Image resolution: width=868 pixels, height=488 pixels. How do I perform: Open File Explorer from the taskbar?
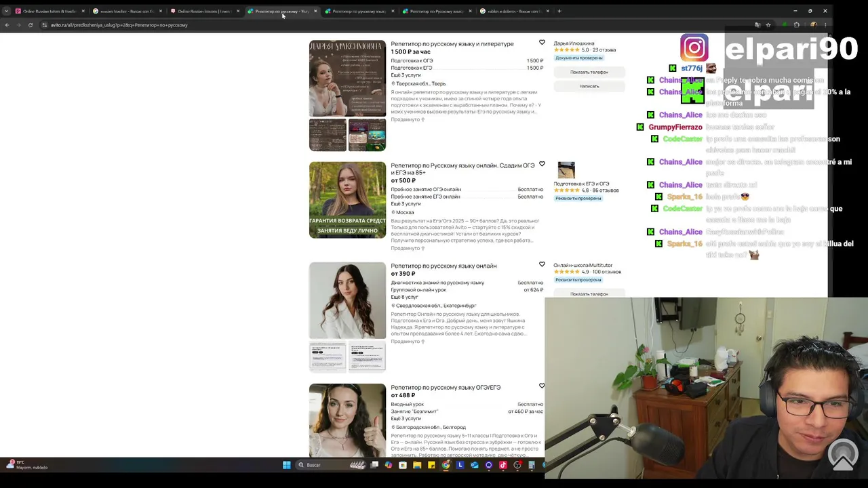click(x=417, y=465)
